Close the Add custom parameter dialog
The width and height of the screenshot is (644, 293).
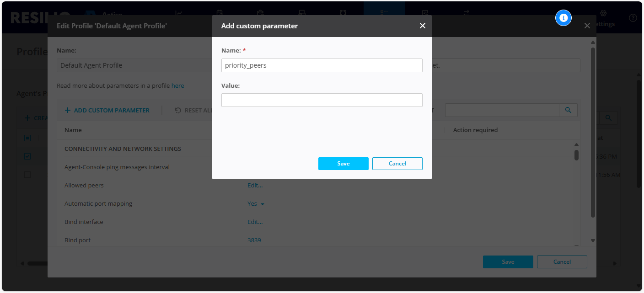422,26
